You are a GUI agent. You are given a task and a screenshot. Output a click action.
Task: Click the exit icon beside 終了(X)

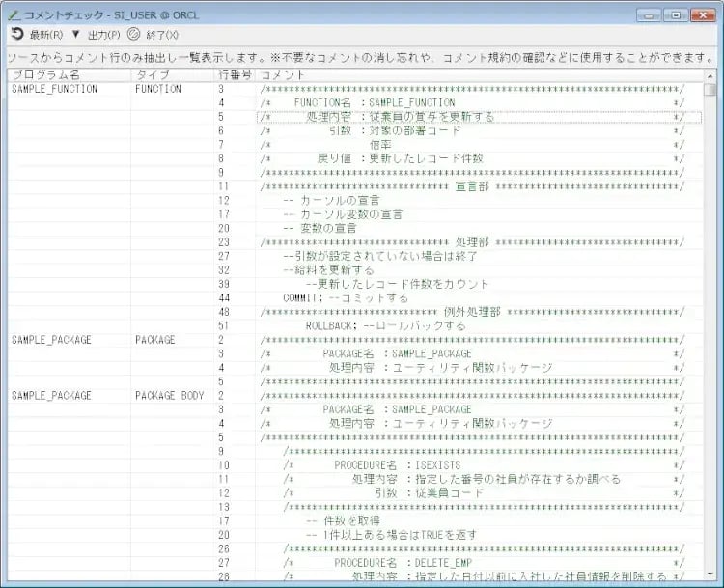134,34
